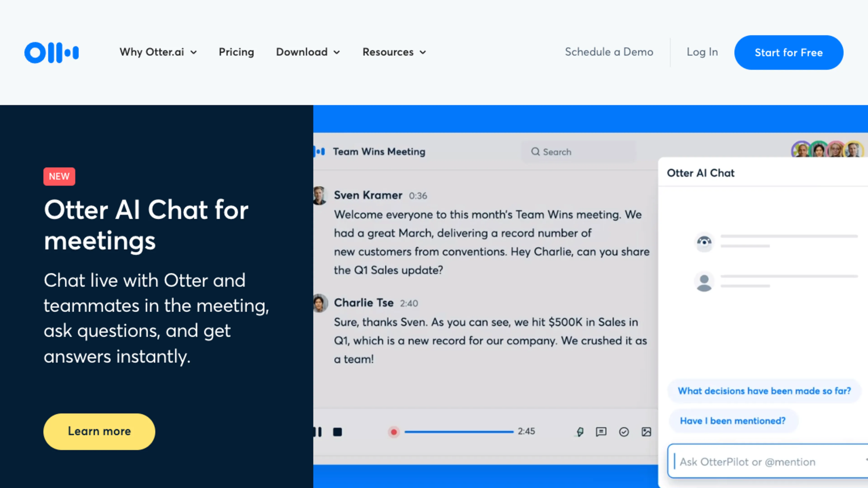868x488 pixels.
Task: Stop the recording with the square button
Action: [x=337, y=432]
